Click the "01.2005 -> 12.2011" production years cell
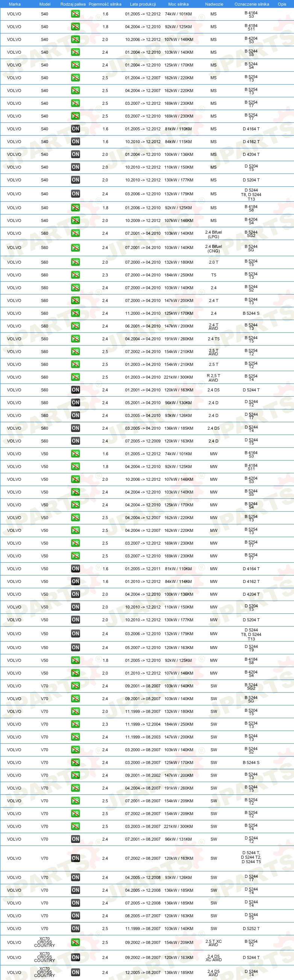 pyautogui.click(x=143, y=569)
